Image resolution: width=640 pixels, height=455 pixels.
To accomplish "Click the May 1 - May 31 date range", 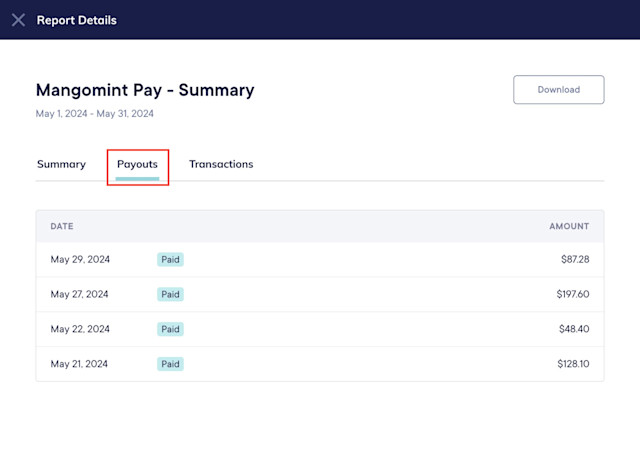I will 95,113.
